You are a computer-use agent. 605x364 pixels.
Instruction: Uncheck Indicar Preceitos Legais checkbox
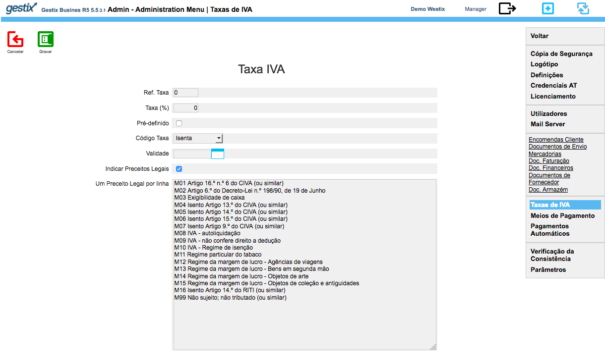click(179, 169)
